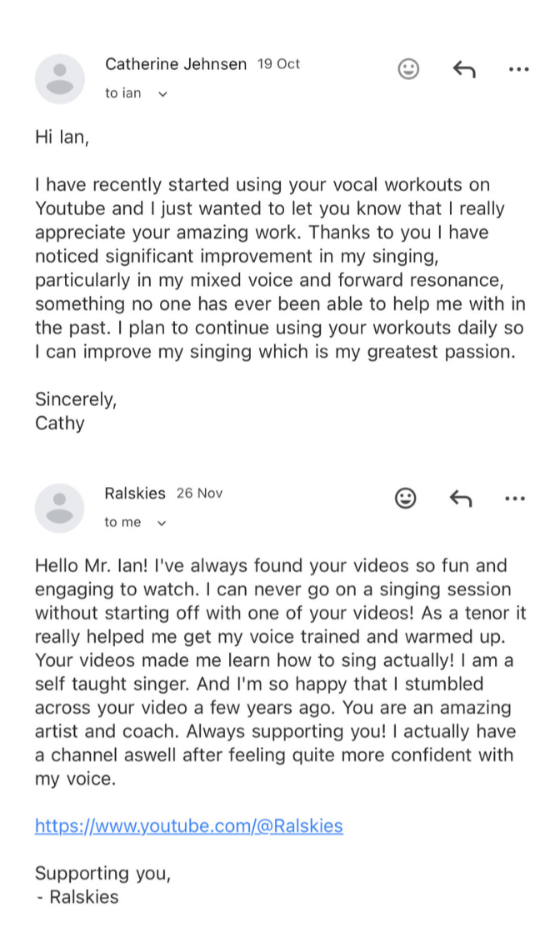Click the sender name Ralskies in header

coord(135,494)
